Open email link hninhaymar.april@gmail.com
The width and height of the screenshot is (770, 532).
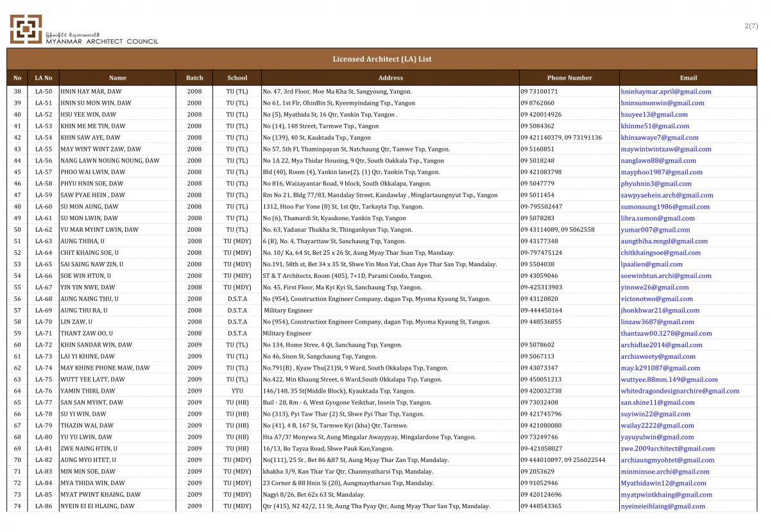tap(666, 92)
